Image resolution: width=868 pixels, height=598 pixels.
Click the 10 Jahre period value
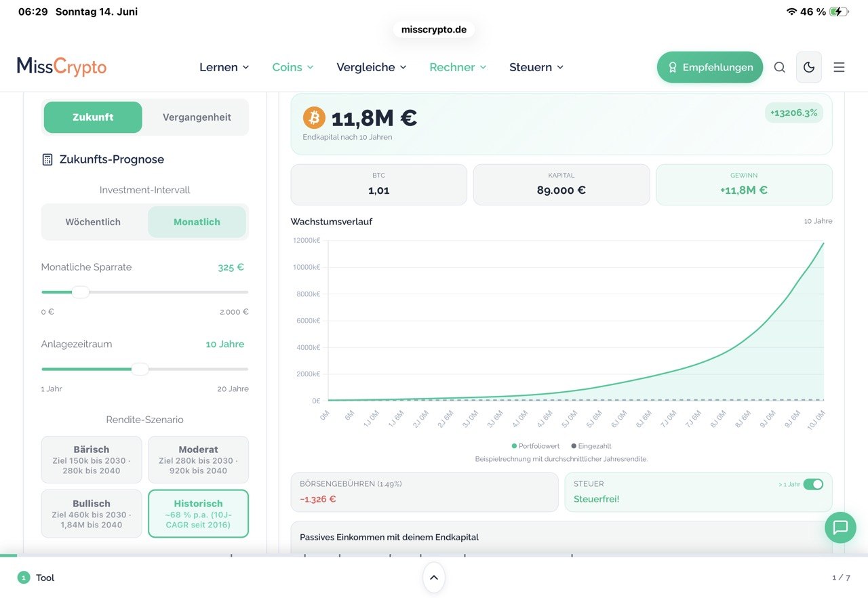225,344
